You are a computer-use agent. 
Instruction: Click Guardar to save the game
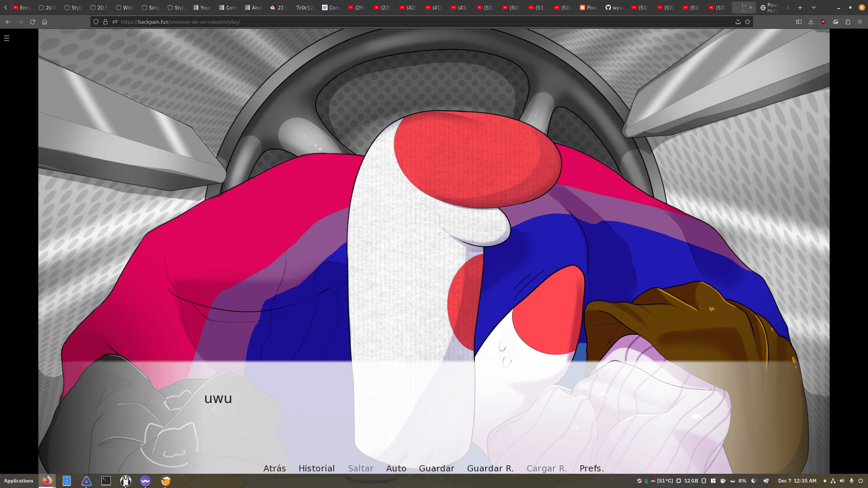pyautogui.click(x=436, y=468)
